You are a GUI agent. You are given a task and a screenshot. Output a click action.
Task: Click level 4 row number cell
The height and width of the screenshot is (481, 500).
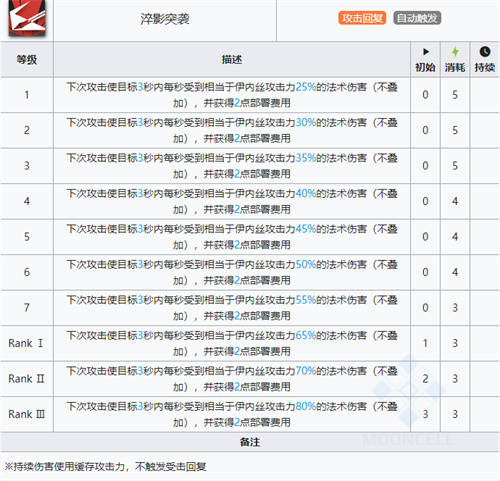(27, 201)
